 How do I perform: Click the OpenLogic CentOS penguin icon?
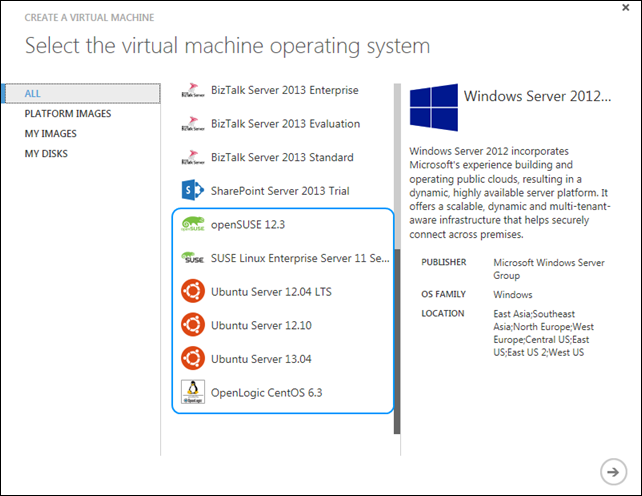(193, 392)
